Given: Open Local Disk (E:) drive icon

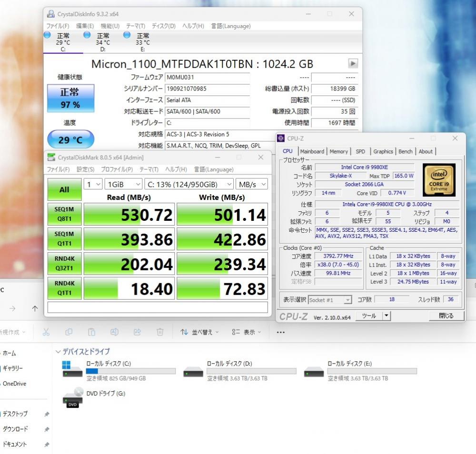Looking at the screenshot, I should [314, 372].
